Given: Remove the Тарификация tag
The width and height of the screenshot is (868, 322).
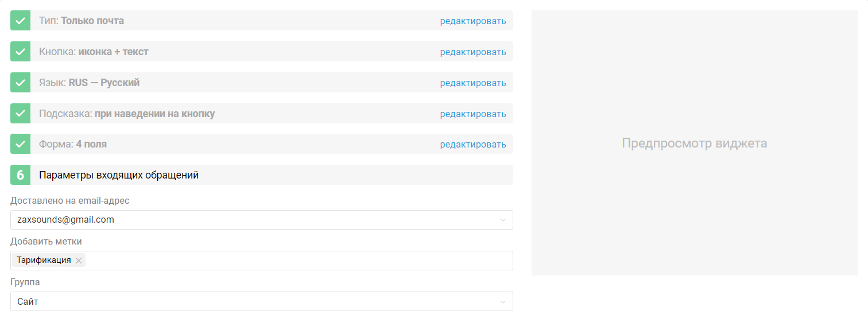Looking at the screenshot, I should pyautogui.click(x=79, y=261).
